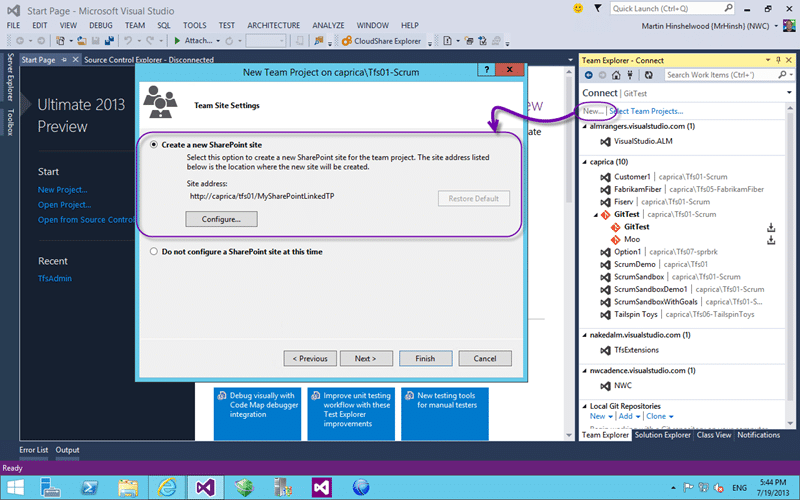Click the notifications flag icon in title bar
The height and width of the screenshot is (500, 800).
(597, 9)
